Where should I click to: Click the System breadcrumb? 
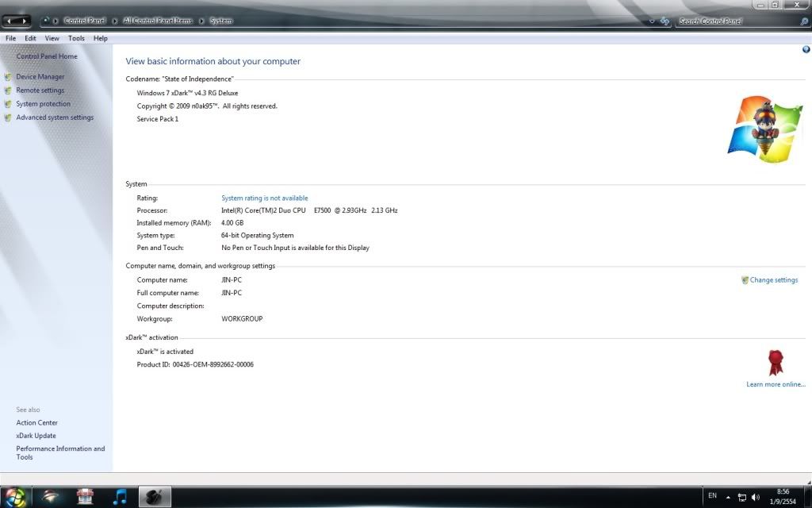[x=220, y=21]
